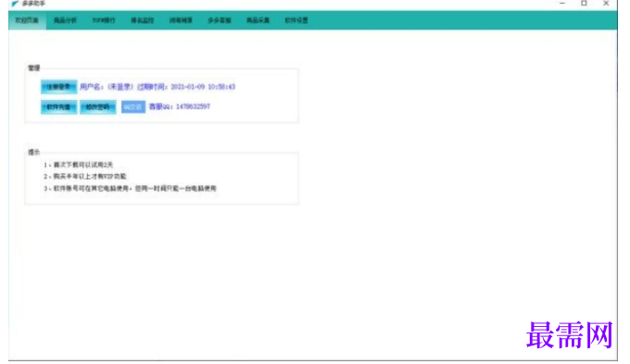630x364 pixels.
Task: Select the tab right after 排名监控
Action: point(181,20)
